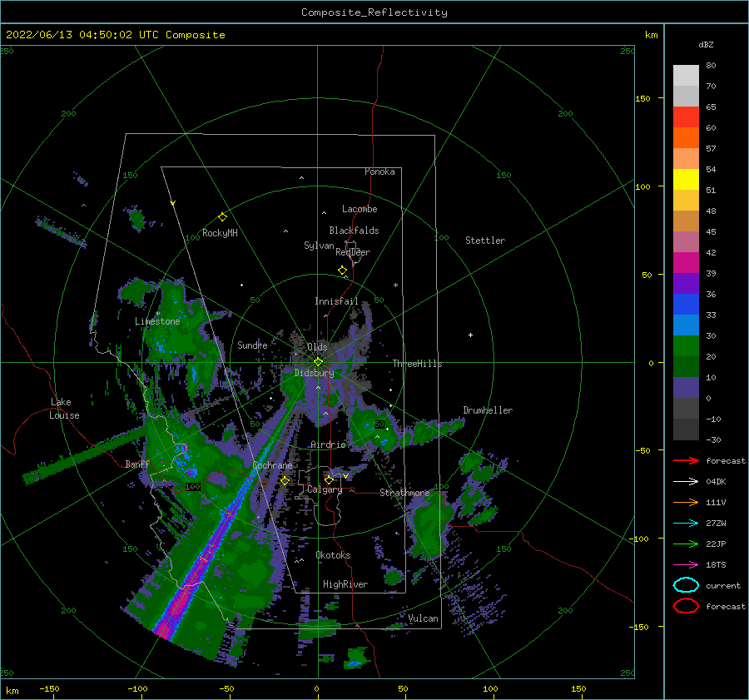Click the white 04DK arrow legend
Image resolution: width=749 pixels, height=700 pixels.
(x=686, y=482)
